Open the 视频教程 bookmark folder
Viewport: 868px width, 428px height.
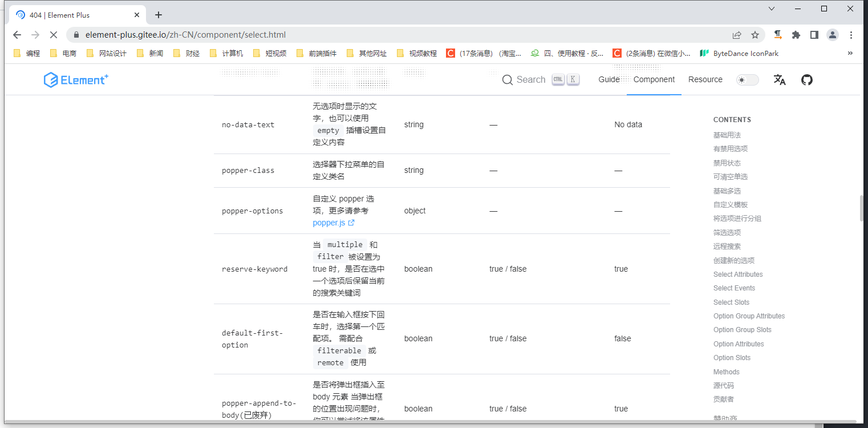(x=417, y=53)
